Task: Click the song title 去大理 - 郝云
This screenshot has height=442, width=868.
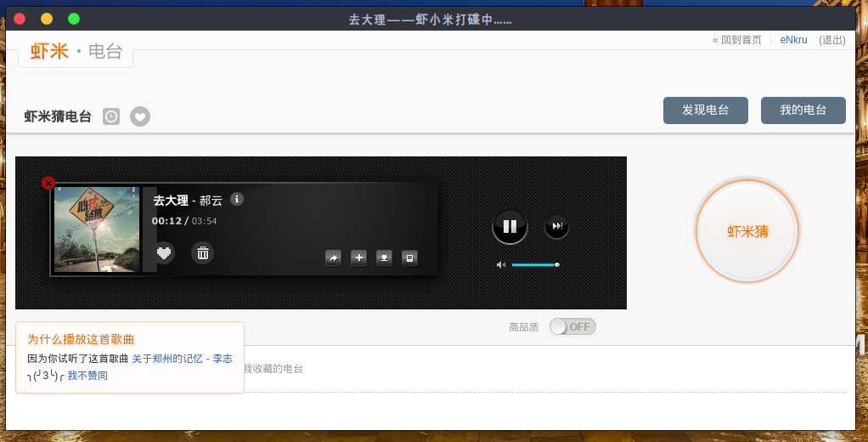Action: (x=188, y=201)
